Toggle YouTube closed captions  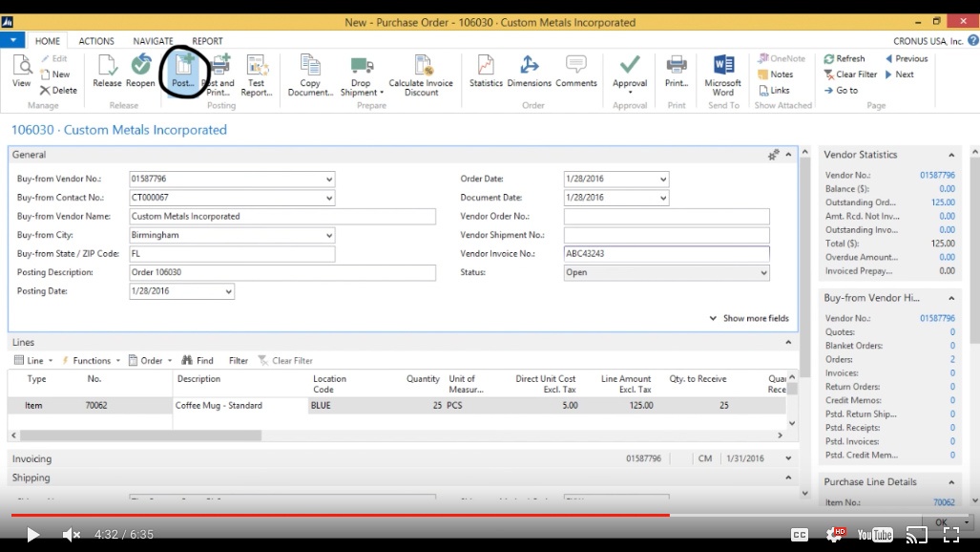[x=800, y=535]
